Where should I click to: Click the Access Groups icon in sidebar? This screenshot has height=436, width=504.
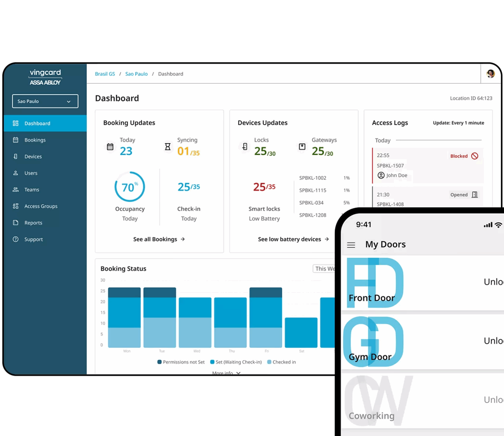(x=16, y=206)
